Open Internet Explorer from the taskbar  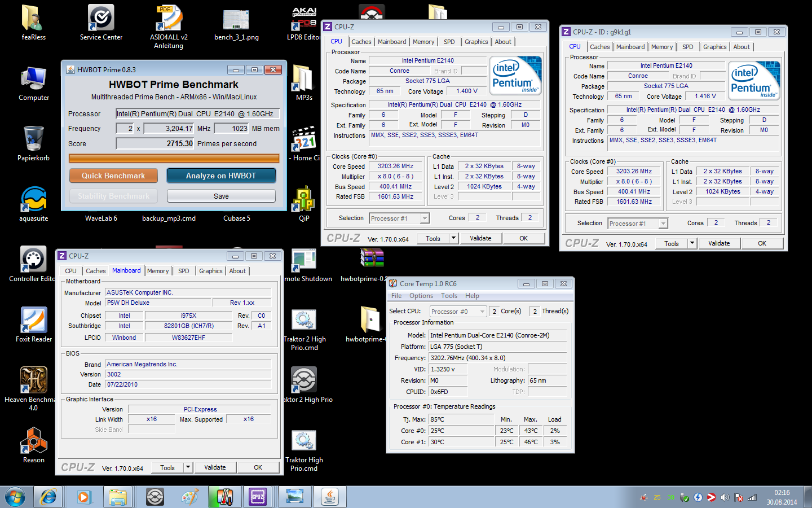tap(48, 497)
